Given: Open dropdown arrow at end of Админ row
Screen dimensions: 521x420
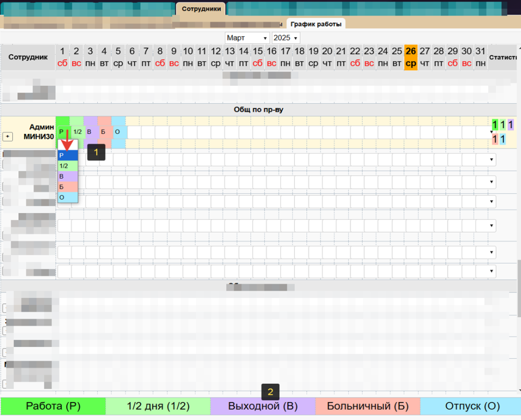Looking at the screenshot, I should pyautogui.click(x=491, y=131).
